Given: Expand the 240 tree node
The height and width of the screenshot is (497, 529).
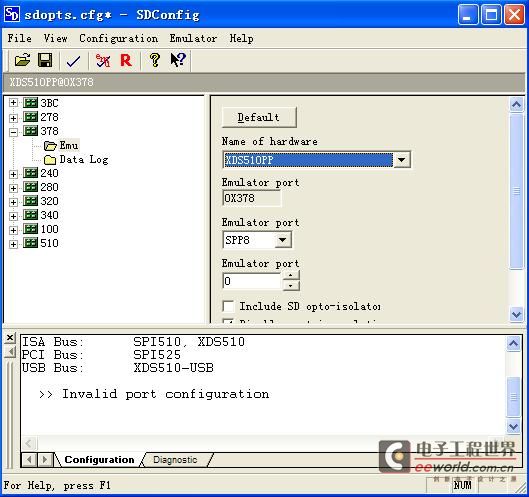Looking at the screenshot, I should click(x=13, y=174).
